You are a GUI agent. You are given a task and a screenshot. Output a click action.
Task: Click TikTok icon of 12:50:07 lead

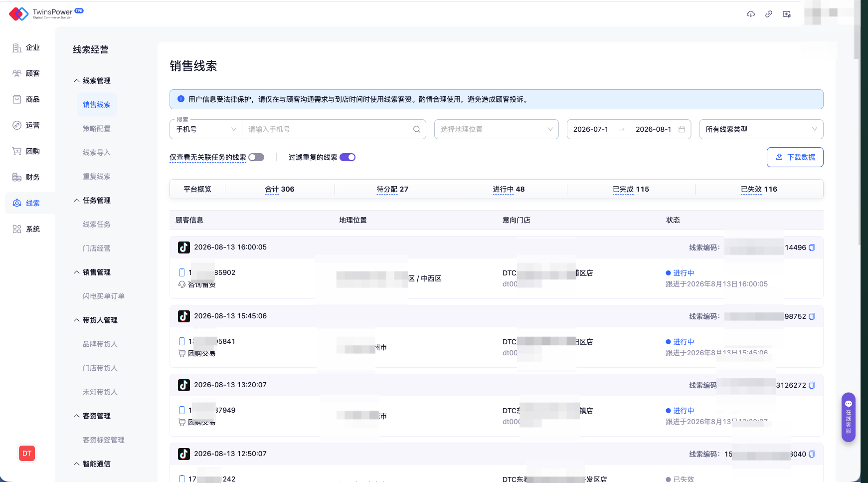[x=184, y=454]
